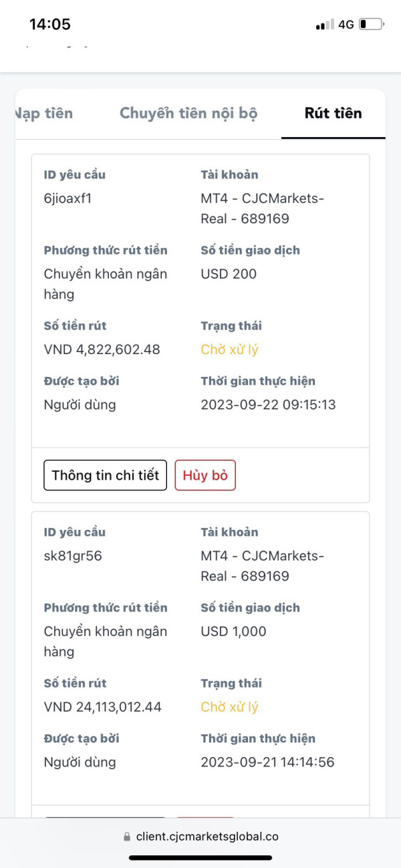
Task: Open Thông tin chi tiết for request 6jioaxf1
Action: click(105, 475)
